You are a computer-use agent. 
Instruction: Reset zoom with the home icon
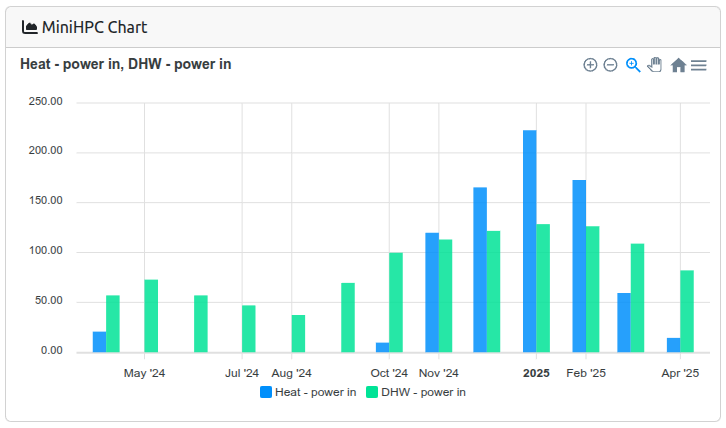(x=678, y=65)
